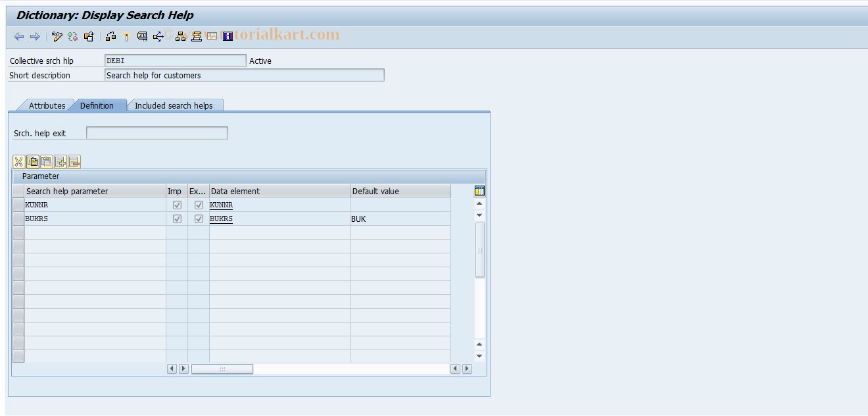Click the stacked layers toolbar icon
This screenshot has height=416, width=868.
pyautogui.click(x=196, y=37)
